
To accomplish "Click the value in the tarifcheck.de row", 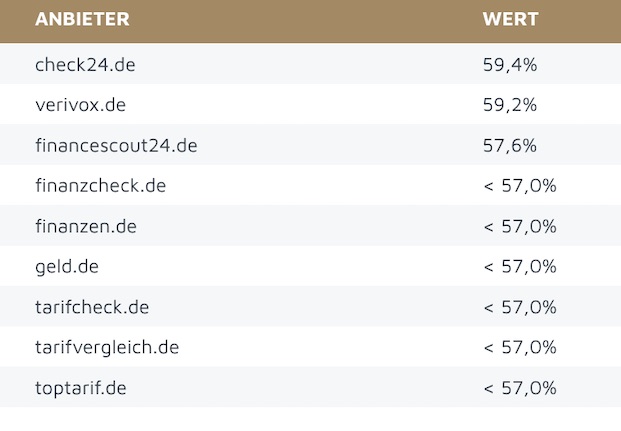I will pyautogui.click(x=519, y=307).
